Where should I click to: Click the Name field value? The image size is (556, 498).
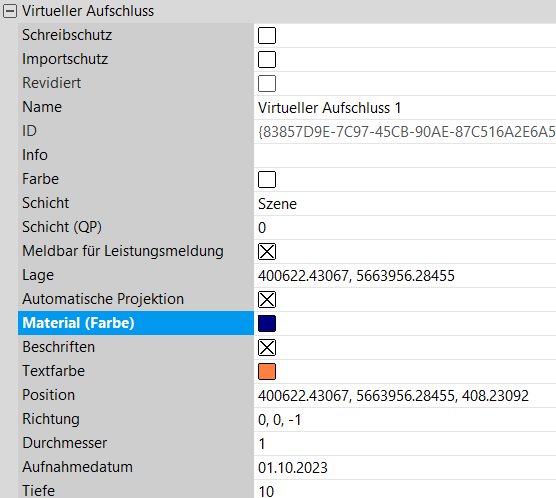[405, 107]
